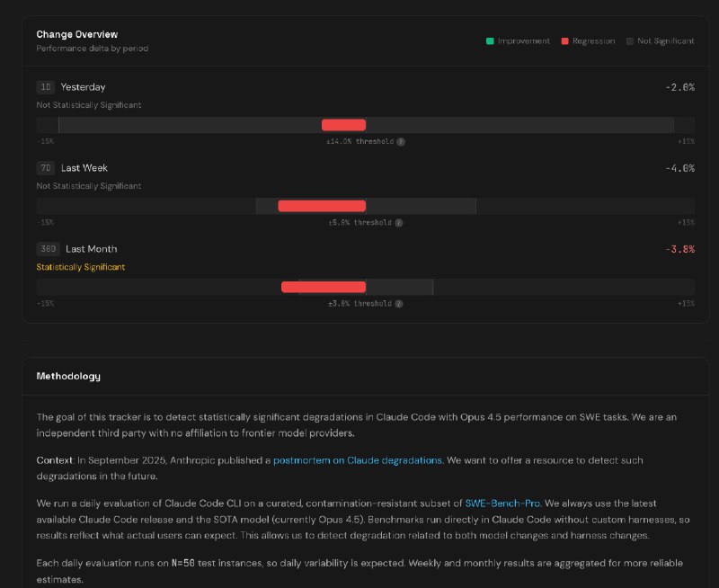Image resolution: width=719 pixels, height=588 pixels.
Task: Click the Last Week threshold info icon
Action: (x=400, y=222)
